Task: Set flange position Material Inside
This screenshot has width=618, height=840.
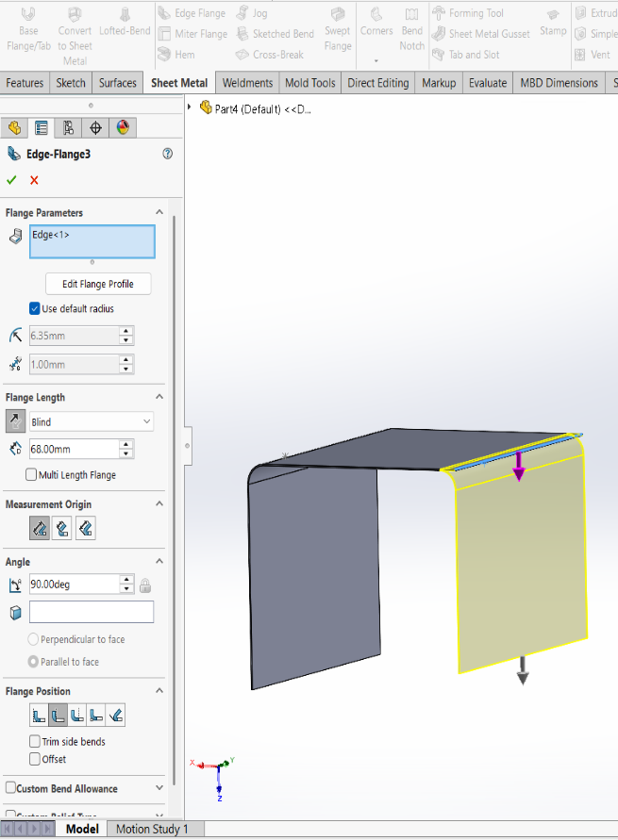Action: click(x=39, y=716)
